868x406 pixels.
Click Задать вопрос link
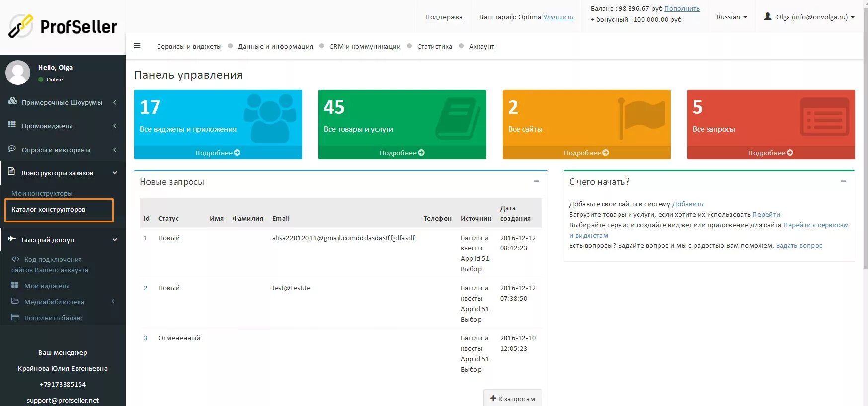(799, 245)
